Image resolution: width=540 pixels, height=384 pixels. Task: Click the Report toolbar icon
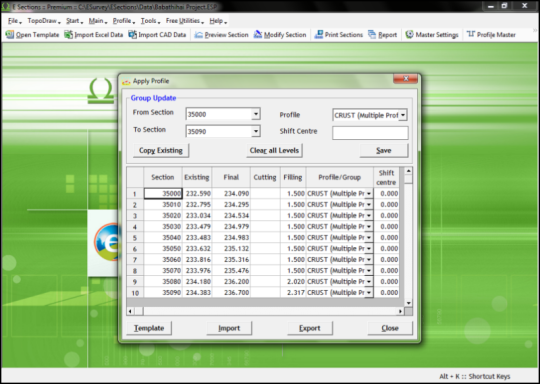[x=372, y=34]
